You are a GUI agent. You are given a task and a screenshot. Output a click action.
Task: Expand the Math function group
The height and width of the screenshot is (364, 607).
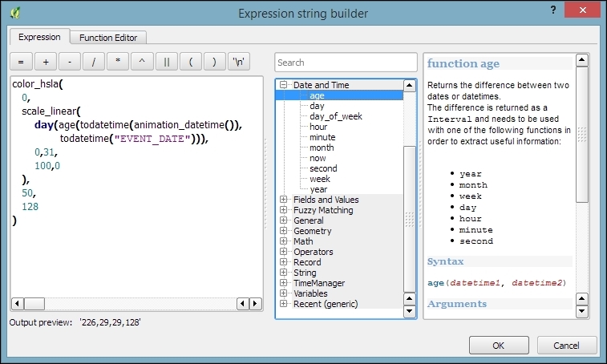click(284, 241)
